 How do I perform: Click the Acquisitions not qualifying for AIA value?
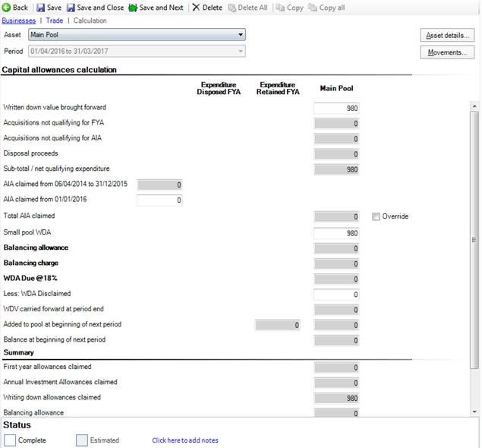336,139
